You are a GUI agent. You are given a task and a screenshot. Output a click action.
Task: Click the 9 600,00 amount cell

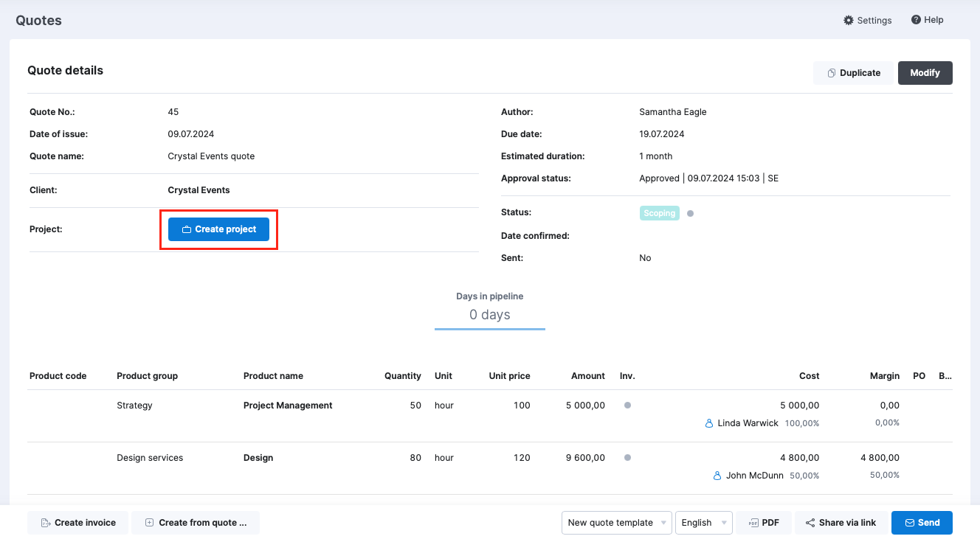click(x=585, y=458)
